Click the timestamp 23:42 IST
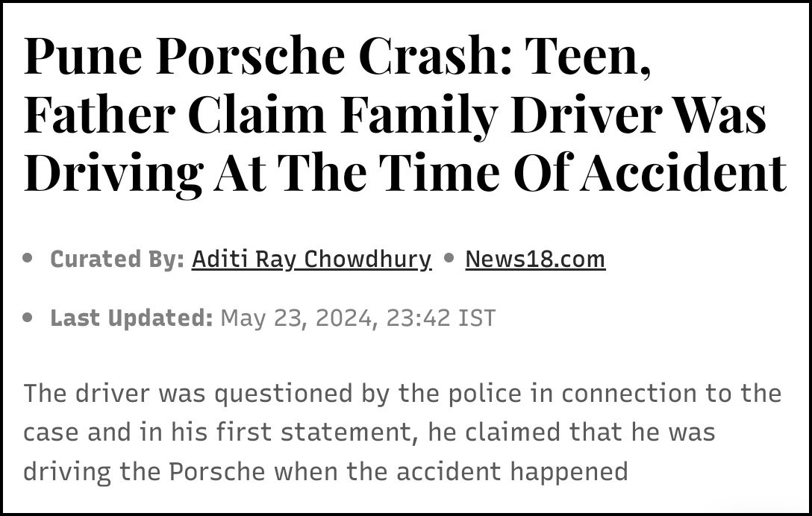 (x=440, y=318)
